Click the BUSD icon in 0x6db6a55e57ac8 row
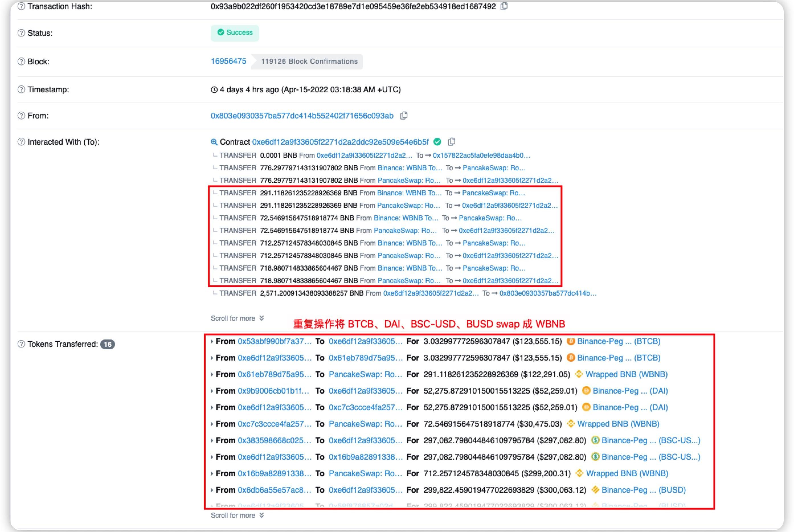794x532 pixels. pyautogui.click(x=595, y=490)
